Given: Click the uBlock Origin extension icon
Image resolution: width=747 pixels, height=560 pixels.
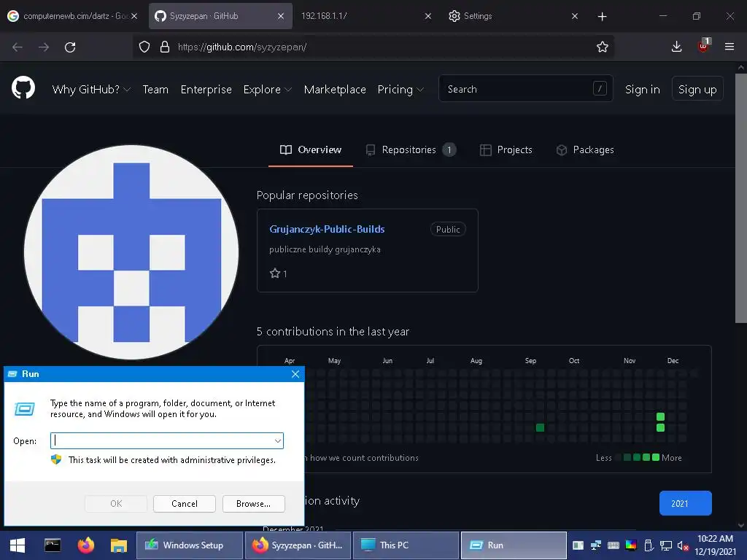Looking at the screenshot, I should point(703,45).
